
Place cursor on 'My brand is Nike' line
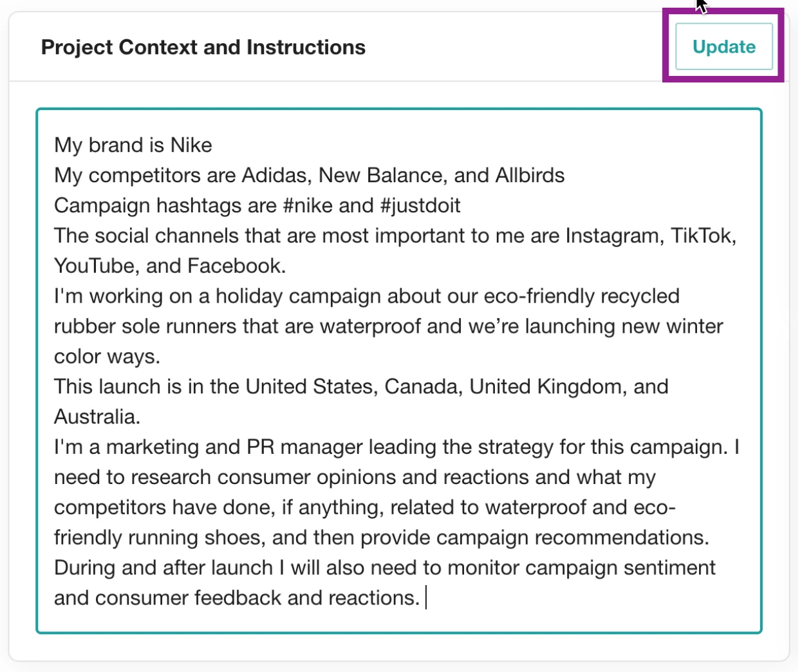[x=133, y=145]
